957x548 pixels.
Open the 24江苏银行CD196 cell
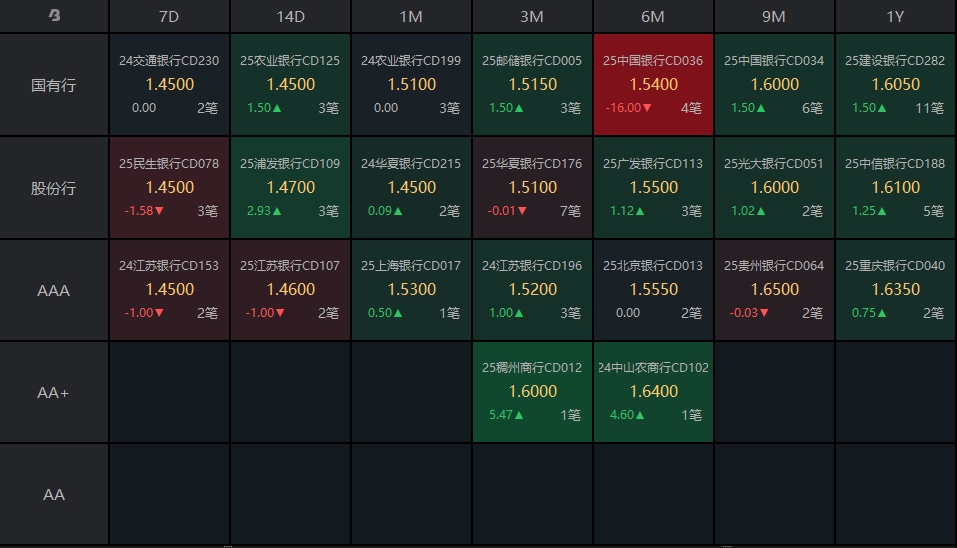(x=532, y=290)
